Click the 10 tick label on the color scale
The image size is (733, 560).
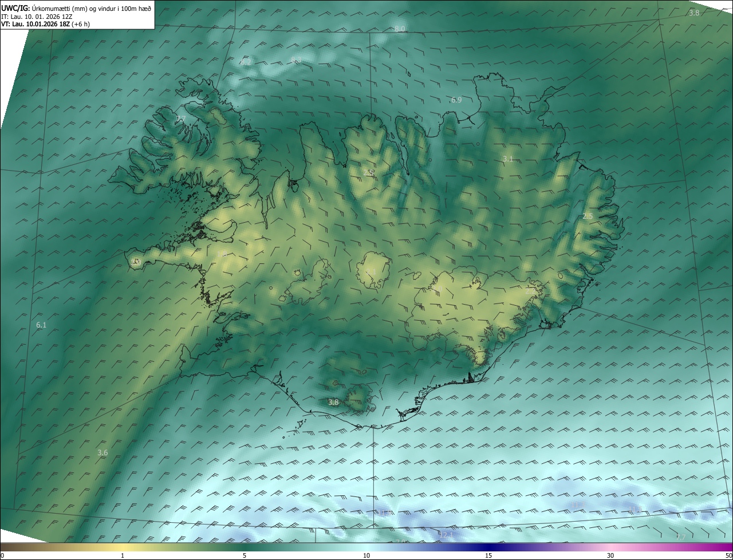point(366,555)
